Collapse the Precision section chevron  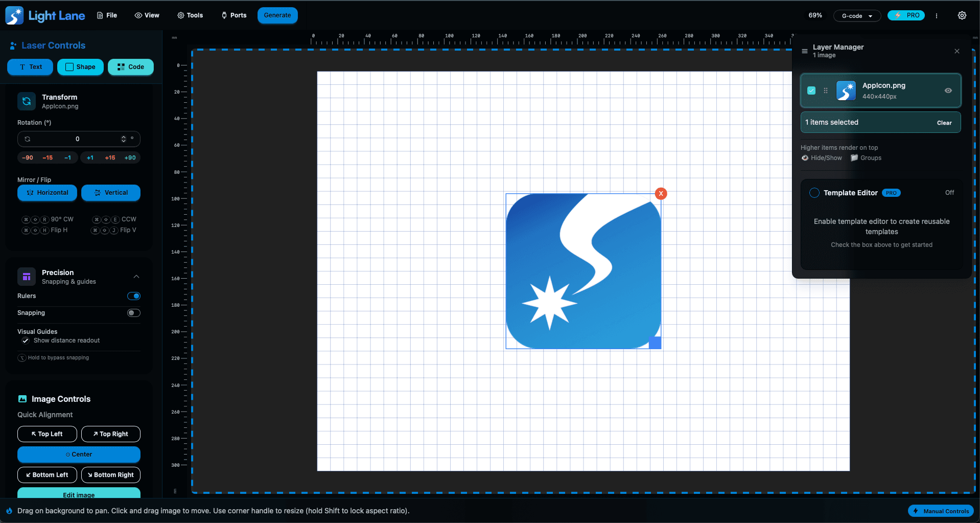(136, 277)
